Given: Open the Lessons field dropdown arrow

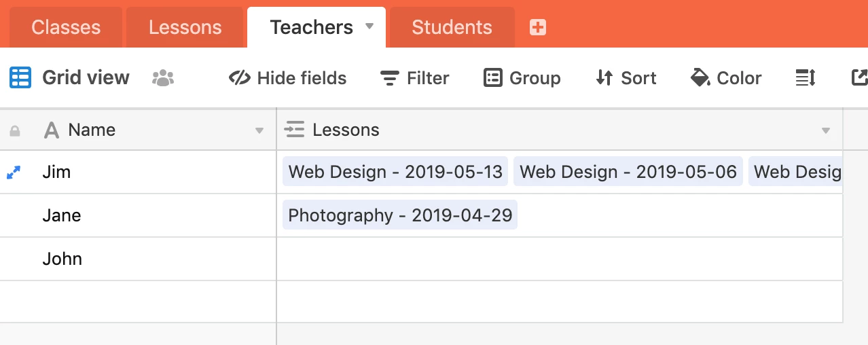Looking at the screenshot, I should (826, 130).
